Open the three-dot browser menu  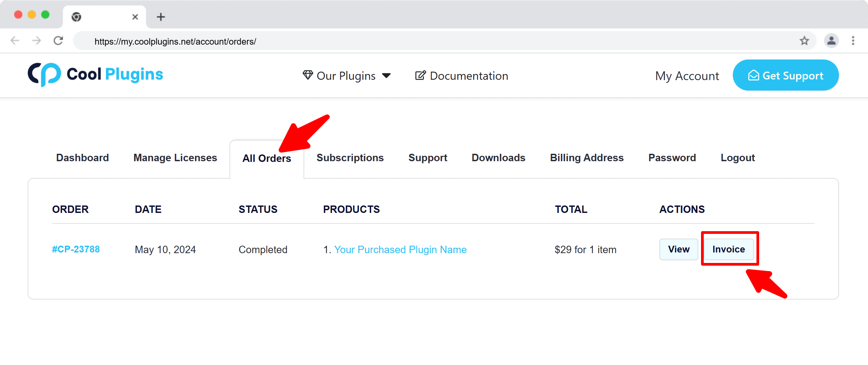[853, 41]
